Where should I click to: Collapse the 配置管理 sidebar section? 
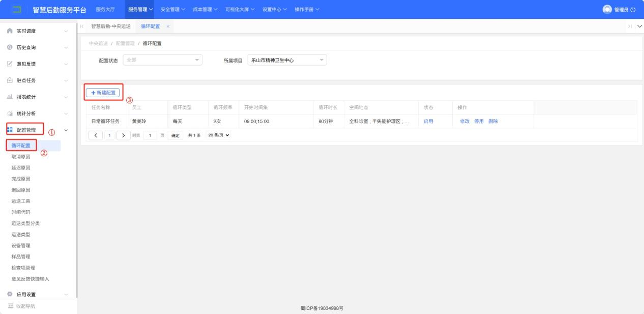(66, 130)
